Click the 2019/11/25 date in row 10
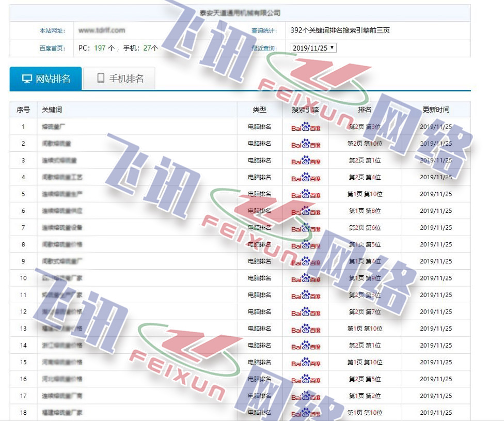This screenshot has height=421, width=504. click(436, 278)
